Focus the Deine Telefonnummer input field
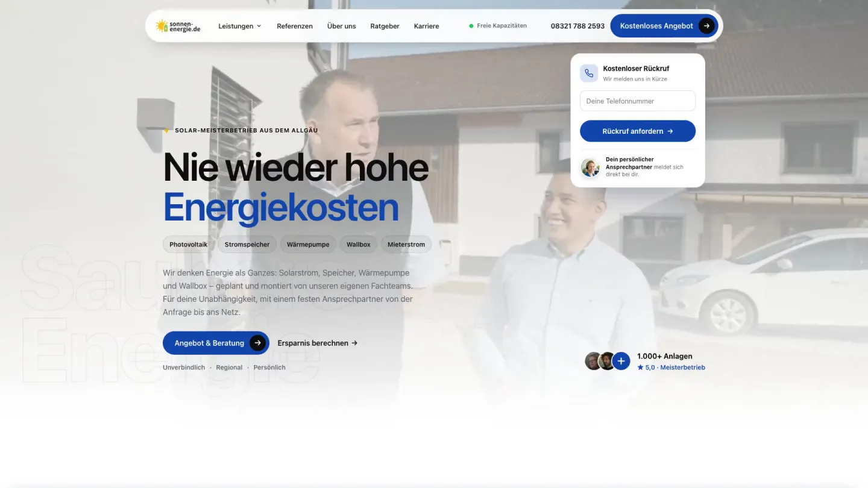 coord(638,101)
